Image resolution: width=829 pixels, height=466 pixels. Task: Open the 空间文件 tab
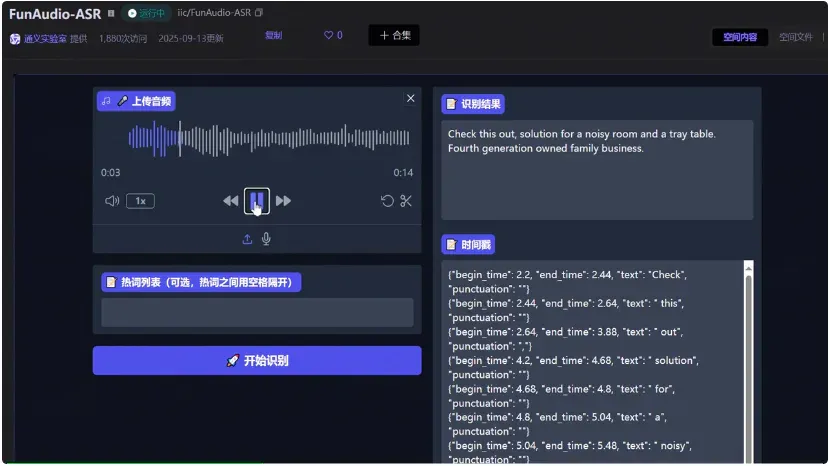[795, 37]
